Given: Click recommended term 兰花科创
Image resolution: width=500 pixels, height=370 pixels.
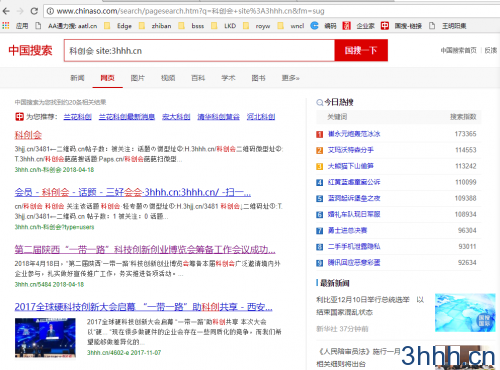Looking at the screenshot, I should 78,117.
